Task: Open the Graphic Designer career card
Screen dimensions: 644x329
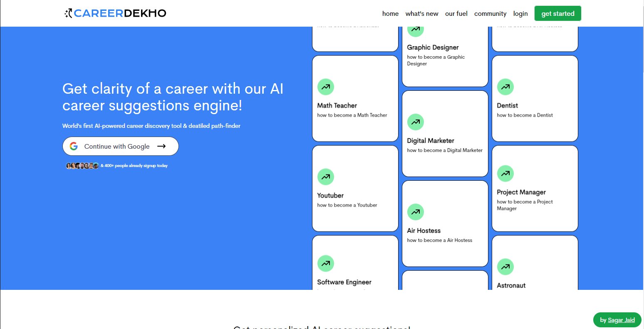Action: point(445,54)
